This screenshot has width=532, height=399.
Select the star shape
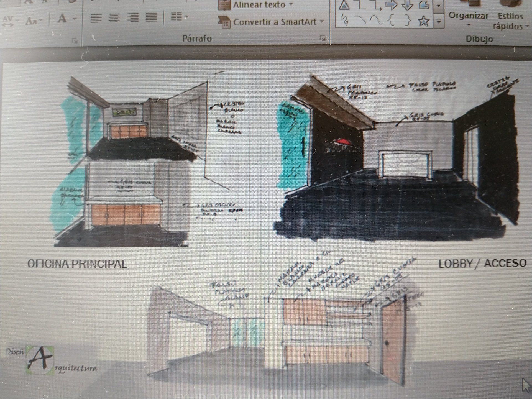[424, 21]
